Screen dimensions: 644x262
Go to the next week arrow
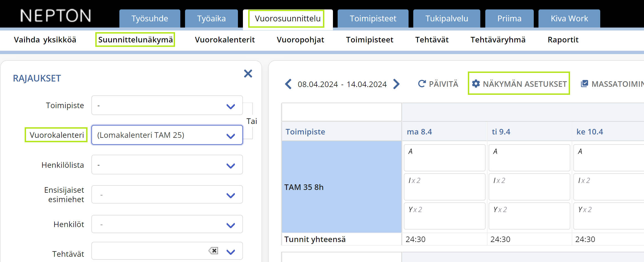396,84
